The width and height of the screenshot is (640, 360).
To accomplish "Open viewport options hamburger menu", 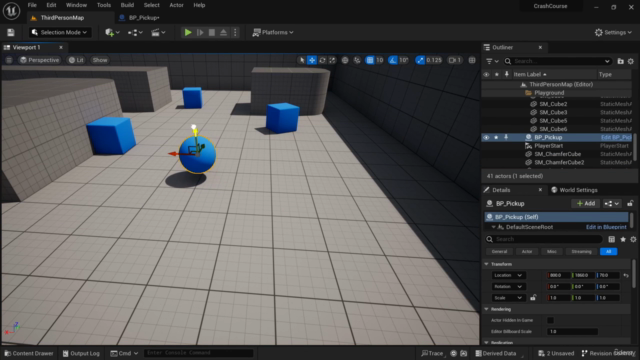I will (9, 60).
